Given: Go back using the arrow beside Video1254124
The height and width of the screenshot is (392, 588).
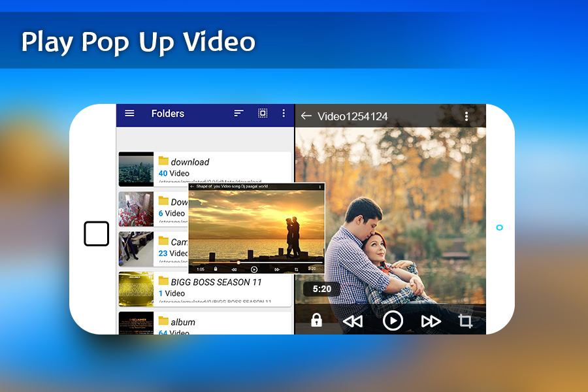Looking at the screenshot, I should tap(306, 116).
